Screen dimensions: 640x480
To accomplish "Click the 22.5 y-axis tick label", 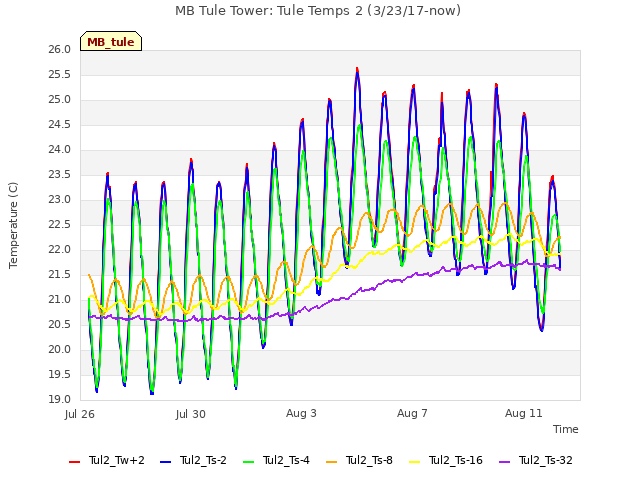I will click(60, 225).
